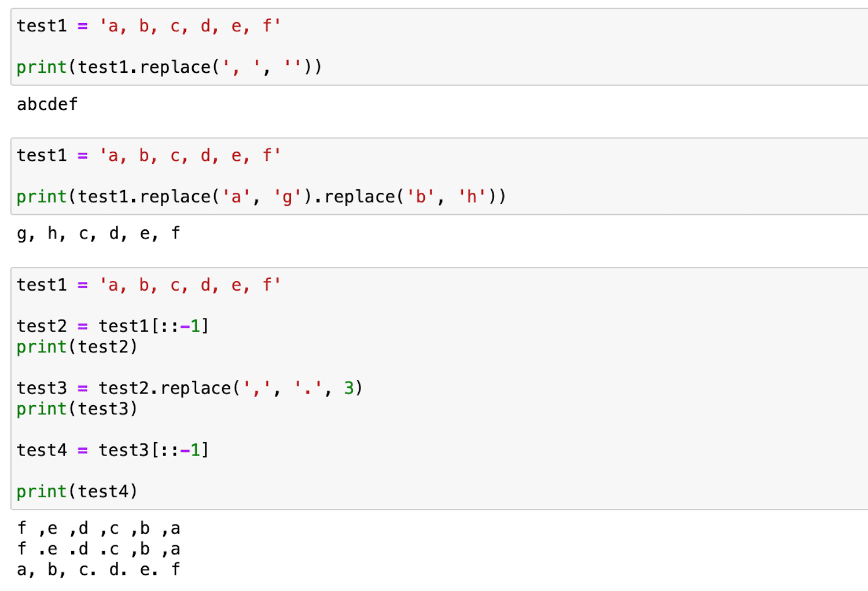Click the print(test2) line

coord(77,347)
